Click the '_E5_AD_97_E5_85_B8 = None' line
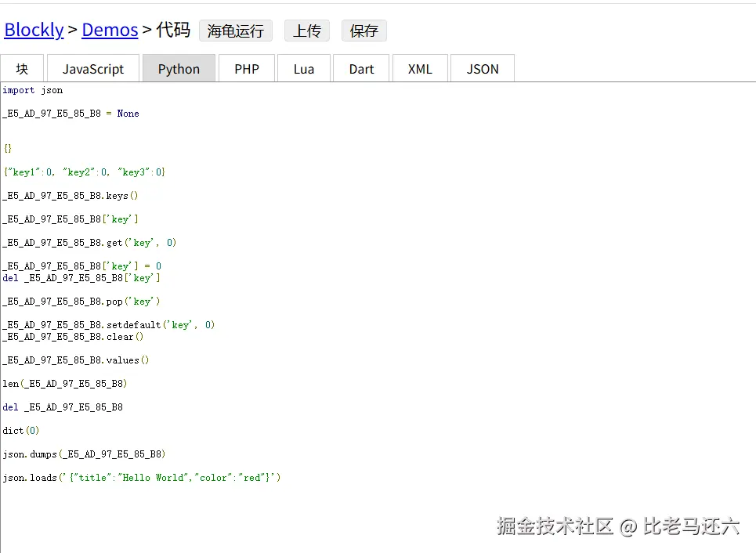The image size is (756, 553). (71, 114)
